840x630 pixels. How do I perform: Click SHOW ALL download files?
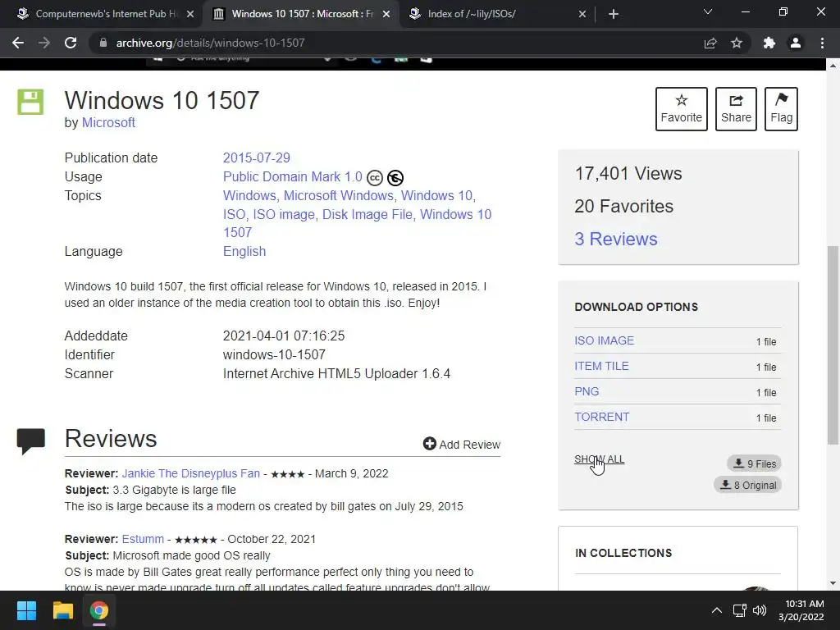600,459
